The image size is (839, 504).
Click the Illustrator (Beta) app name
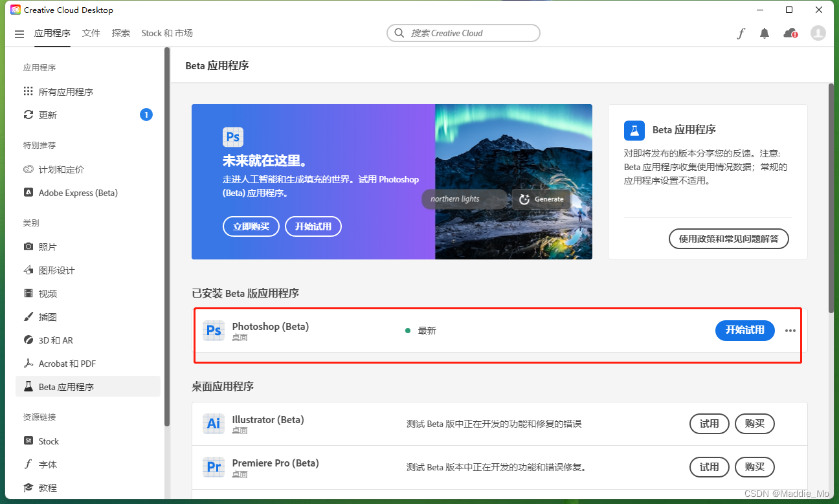pos(268,419)
